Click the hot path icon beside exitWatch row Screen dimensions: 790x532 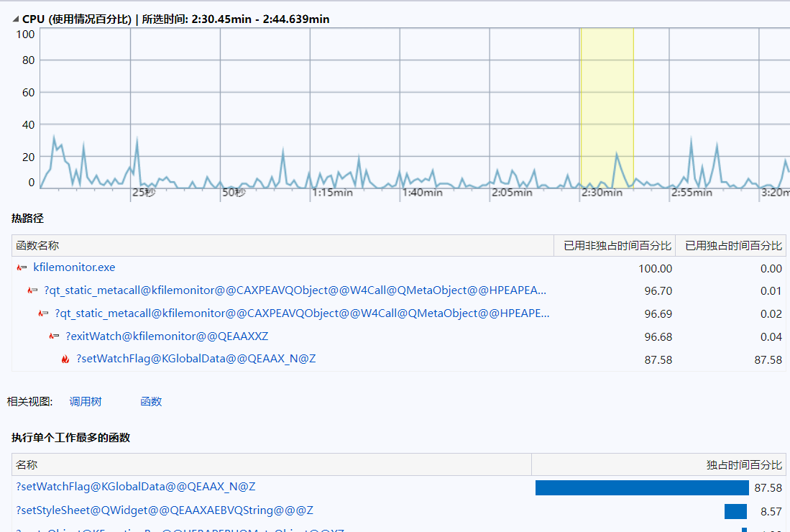point(54,336)
